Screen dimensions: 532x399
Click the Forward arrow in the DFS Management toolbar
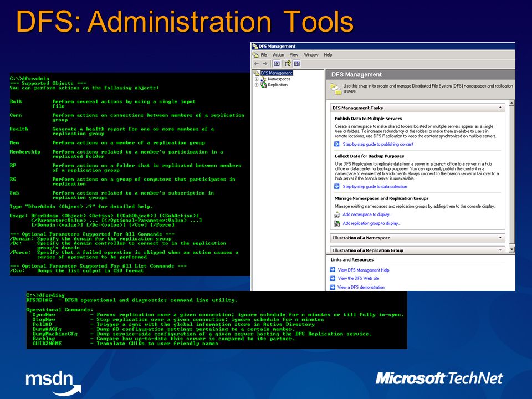point(265,64)
